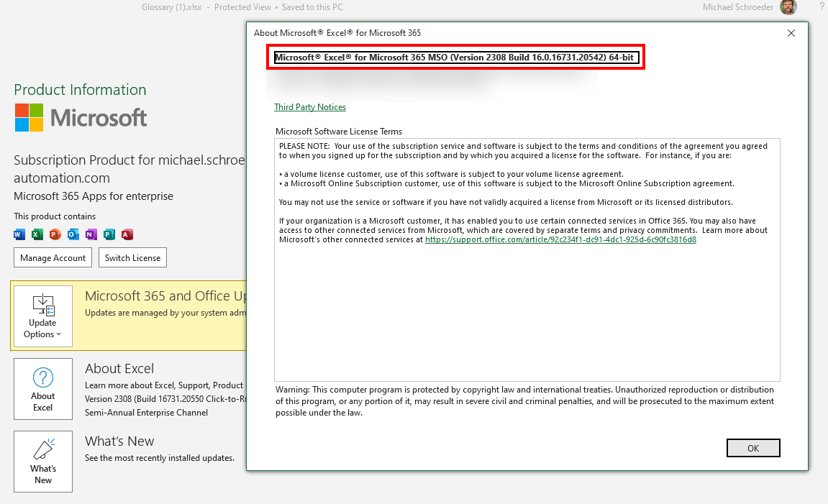Screen dimensions: 828x504
Task: Click the Microsoft four-color logo
Action: (x=29, y=117)
